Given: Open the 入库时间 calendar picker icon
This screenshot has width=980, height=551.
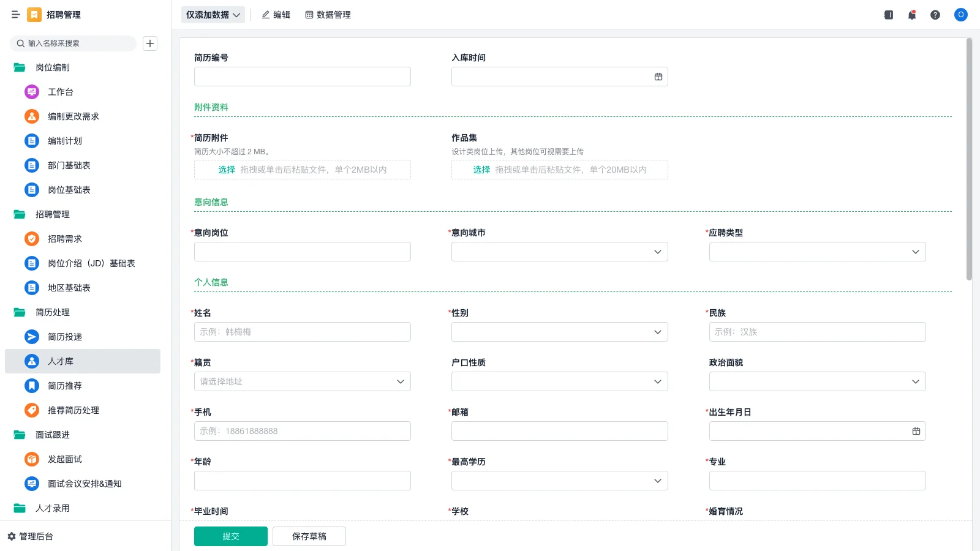Looking at the screenshot, I should pos(658,76).
